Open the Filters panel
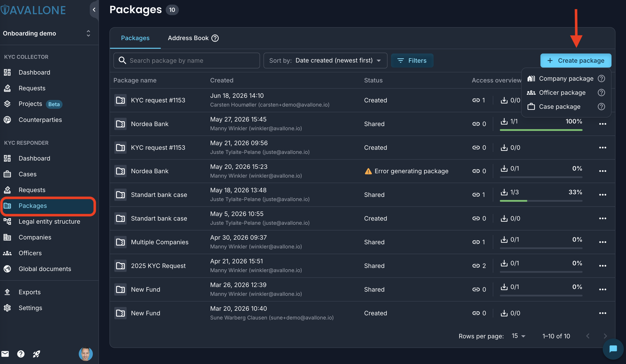This screenshot has height=364, width=626. pos(412,60)
